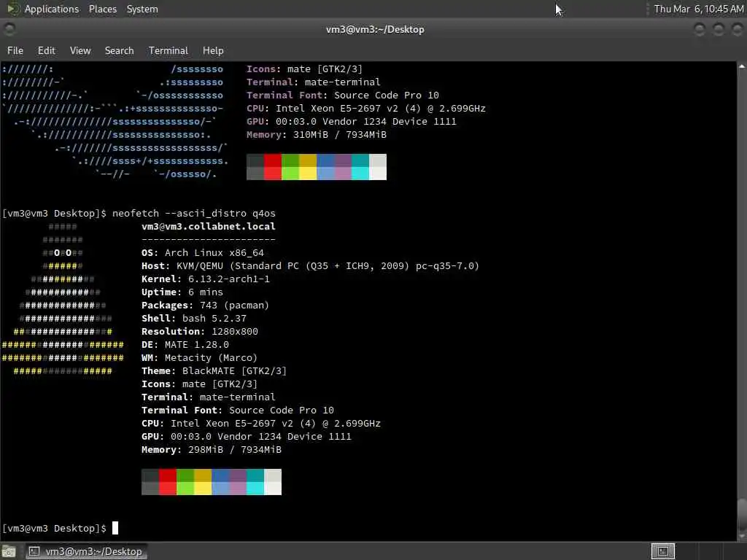Screen dimensions: 747x560
Task: Click the terminal scrollbar thumb
Action: (x=742, y=514)
